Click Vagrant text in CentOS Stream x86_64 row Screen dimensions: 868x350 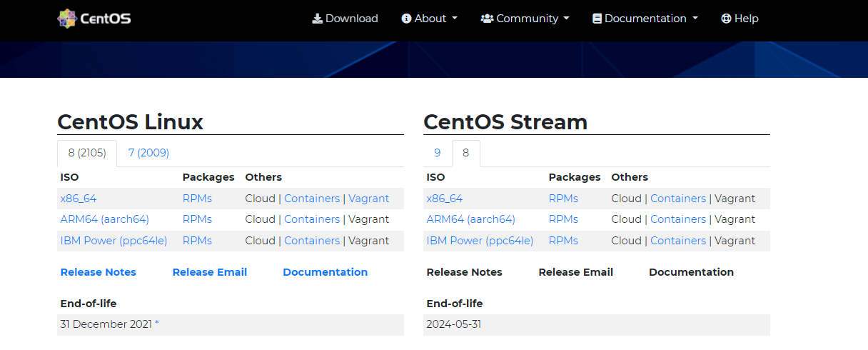735,199
